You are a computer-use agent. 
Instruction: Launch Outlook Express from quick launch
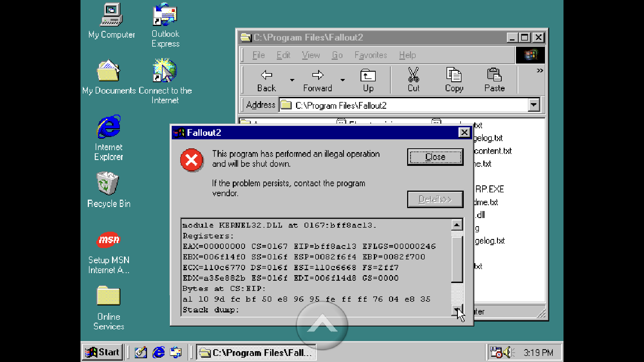point(176,352)
